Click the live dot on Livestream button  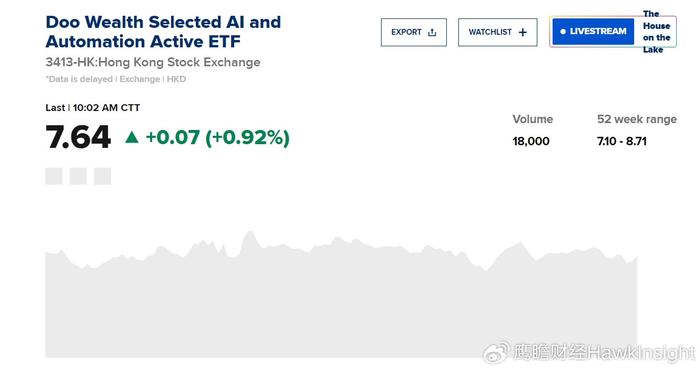562,31
